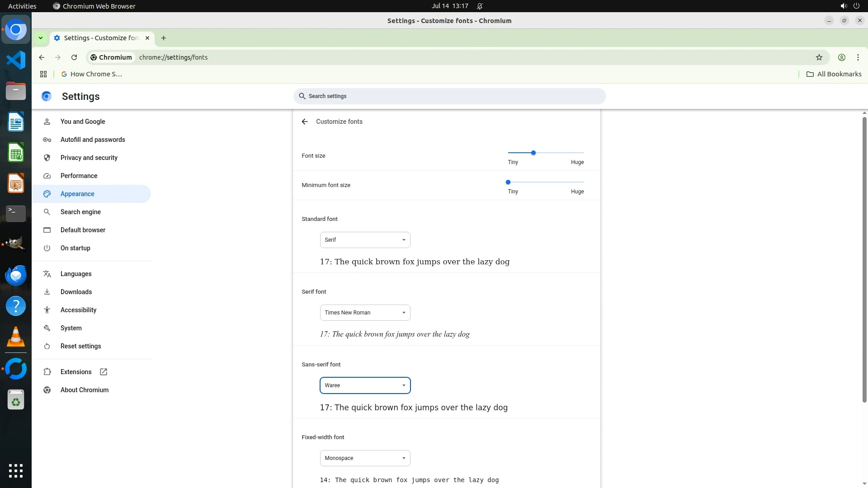The height and width of the screenshot is (488, 868).
Task: Open Privacy and security settings section
Action: pyautogui.click(x=89, y=158)
